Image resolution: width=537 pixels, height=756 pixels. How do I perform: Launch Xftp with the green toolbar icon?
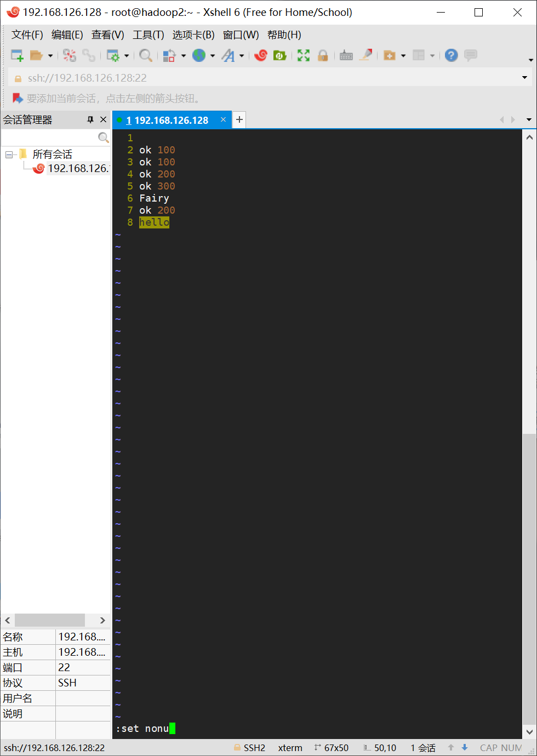pos(280,55)
